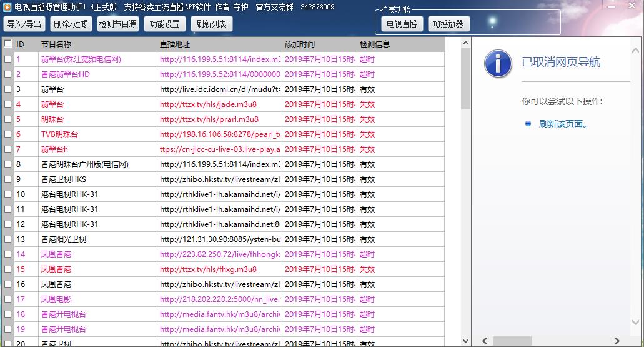The width and height of the screenshot is (644, 347).
Task: Enable checkbox for row 13 香港阳光卫视
Action: click(x=7, y=239)
